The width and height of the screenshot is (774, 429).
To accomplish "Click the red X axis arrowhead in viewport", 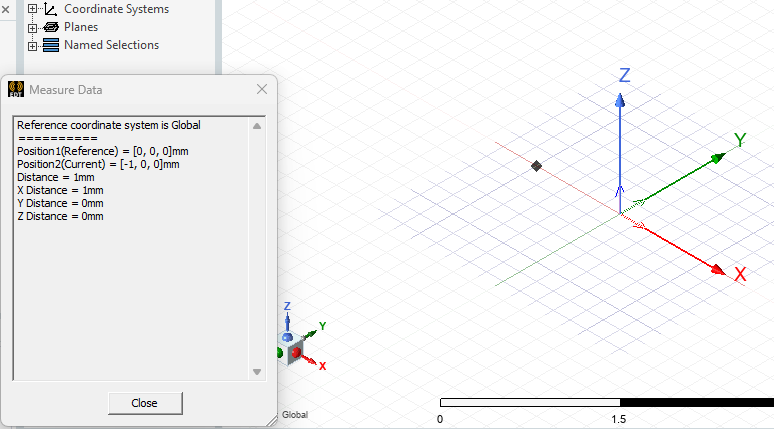I will (x=718, y=270).
